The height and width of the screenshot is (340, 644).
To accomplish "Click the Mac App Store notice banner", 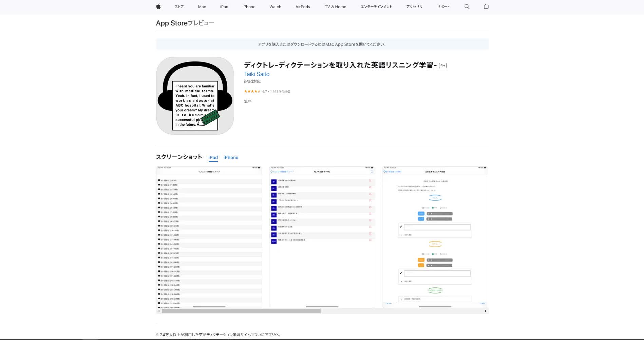I will coord(322,44).
